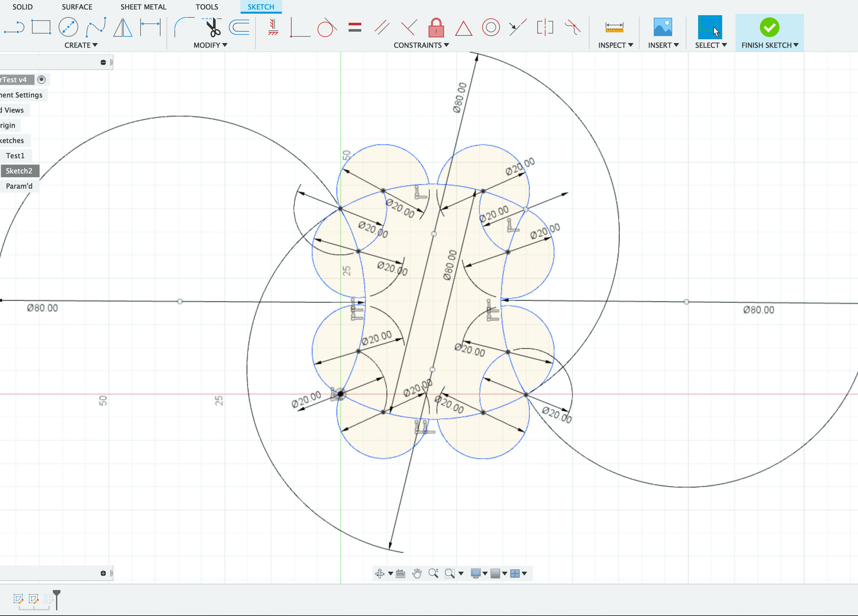Apply the Fix/Unfix lock constraint

(436, 28)
